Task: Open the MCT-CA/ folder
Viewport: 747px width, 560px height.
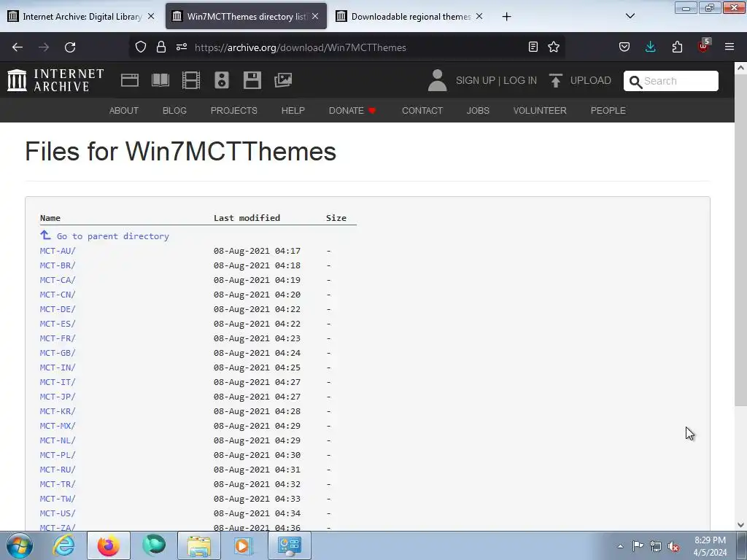Action: (x=58, y=280)
